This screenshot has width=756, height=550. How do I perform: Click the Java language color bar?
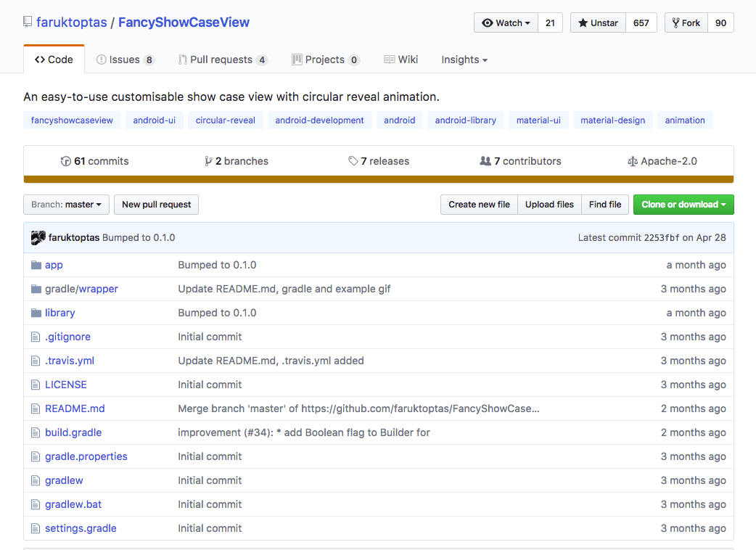[378, 179]
